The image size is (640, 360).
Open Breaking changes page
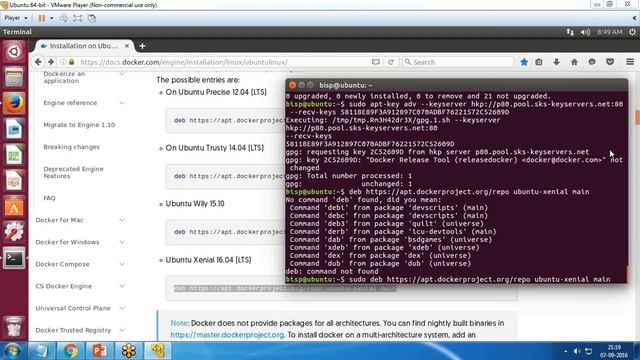[x=71, y=147]
